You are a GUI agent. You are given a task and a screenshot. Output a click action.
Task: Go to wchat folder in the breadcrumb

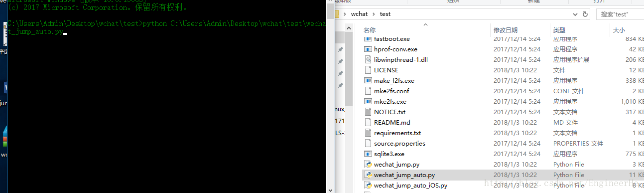[359, 14]
